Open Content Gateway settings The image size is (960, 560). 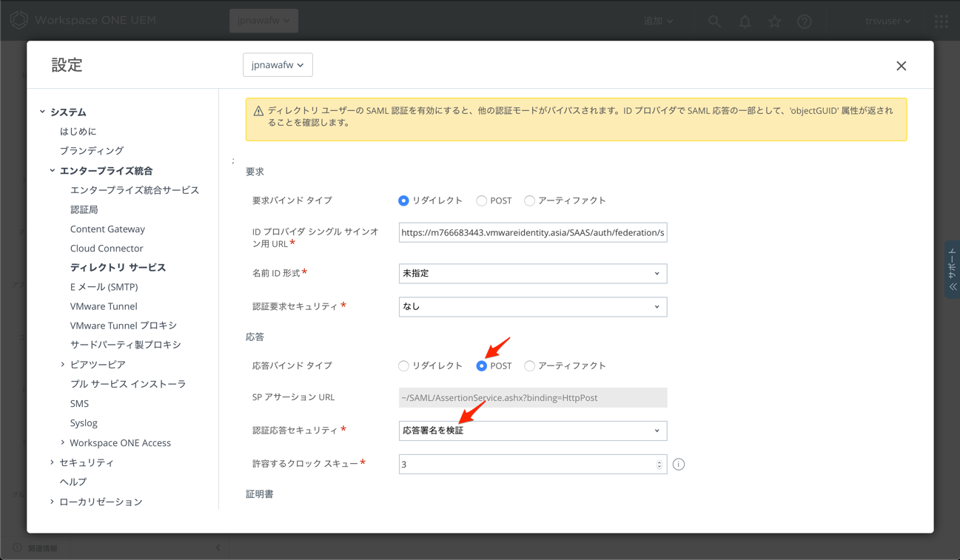click(107, 229)
